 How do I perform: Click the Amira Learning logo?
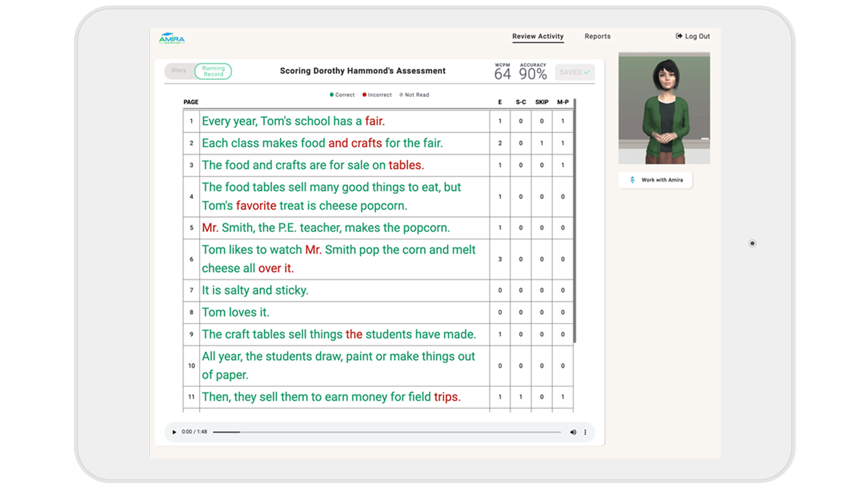point(171,38)
